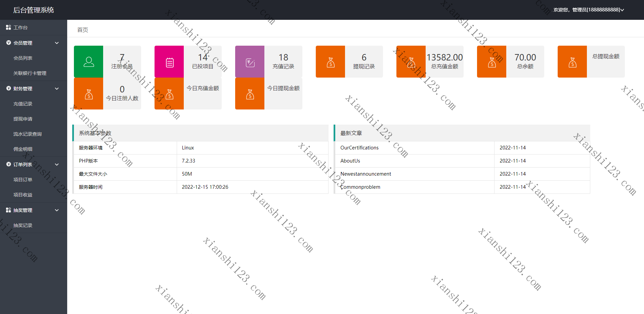Click the 最大文件大小 label cell
This screenshot has width=644, height=314.
pyautogui.click(x=125, y=174)
